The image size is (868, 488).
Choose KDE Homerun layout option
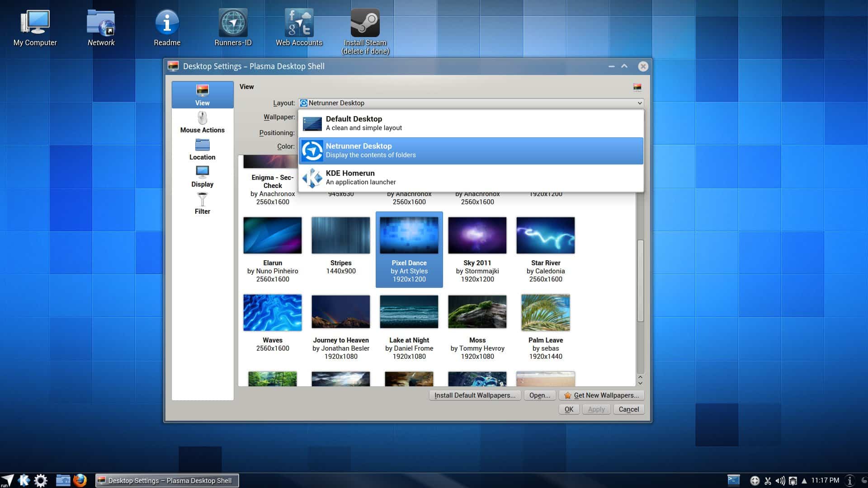[471, 178]
